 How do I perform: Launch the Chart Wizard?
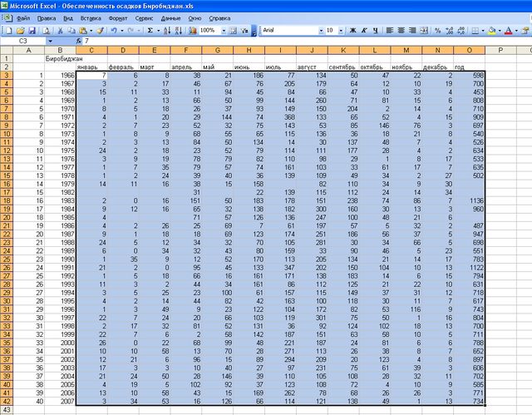[x=193, y=31]
